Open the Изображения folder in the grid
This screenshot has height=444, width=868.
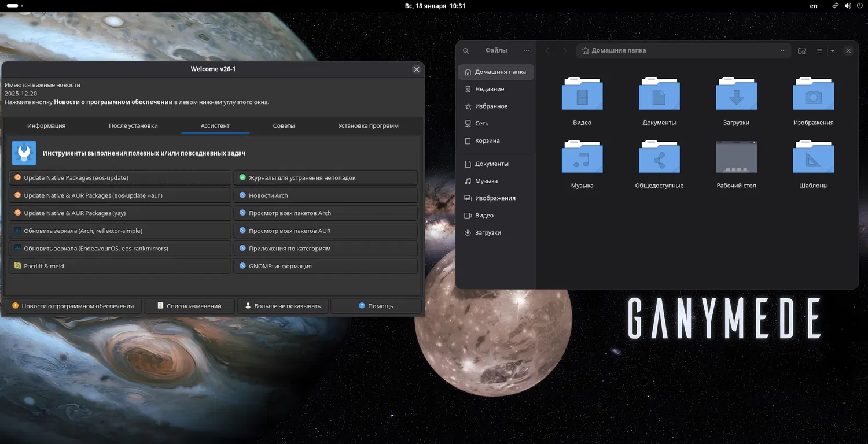813,94
